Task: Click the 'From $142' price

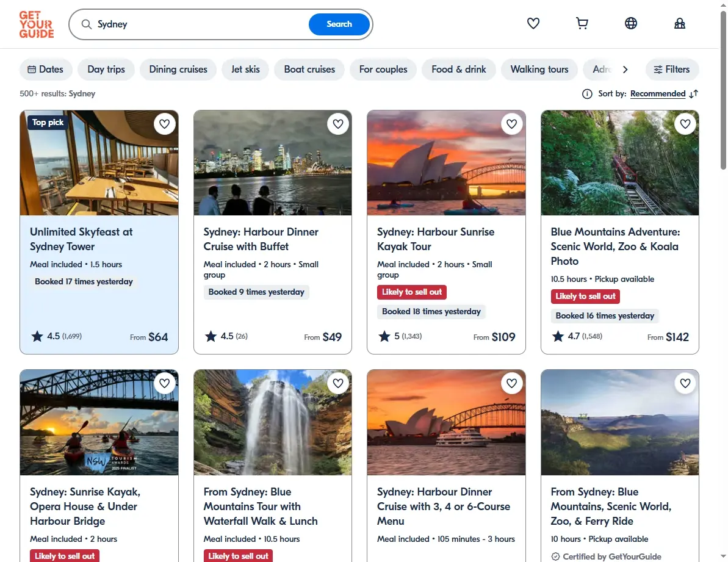Action: [x=668, y=337]
